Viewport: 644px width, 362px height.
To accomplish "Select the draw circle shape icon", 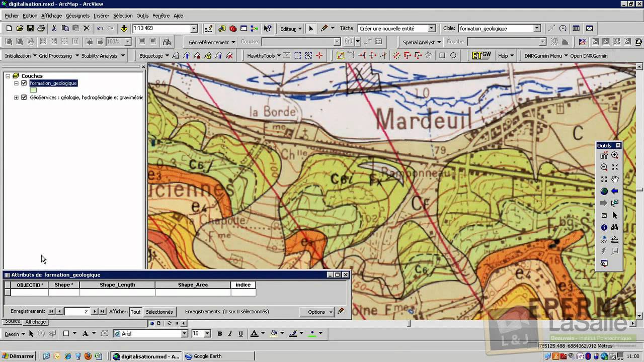I will pyautogui.click(x=453, y=55).
